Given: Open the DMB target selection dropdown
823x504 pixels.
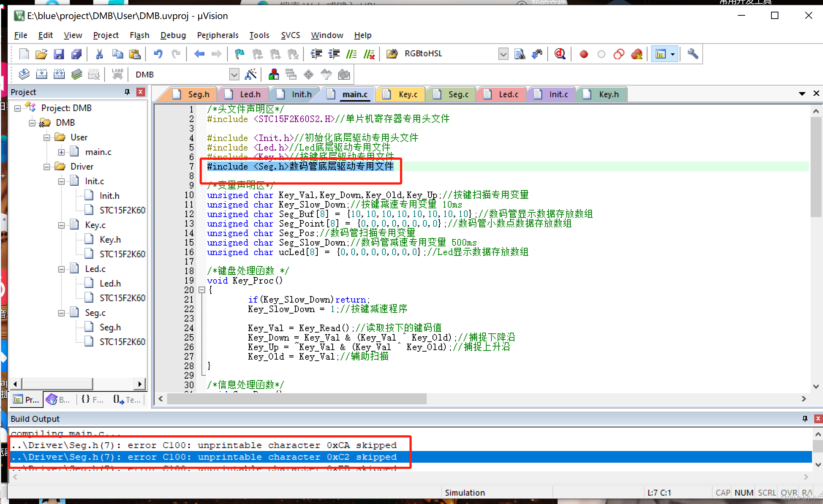Looking at the screenshot, I should (234, 74).
